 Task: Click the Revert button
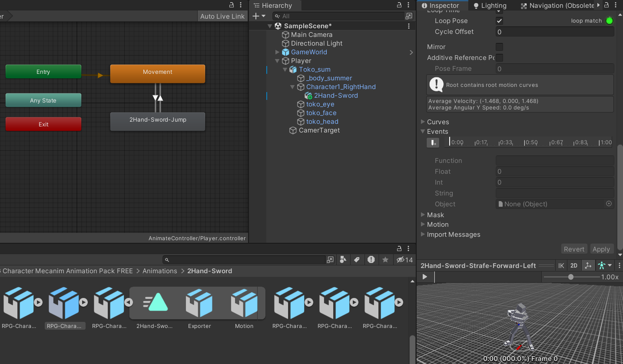coord(574,249)
